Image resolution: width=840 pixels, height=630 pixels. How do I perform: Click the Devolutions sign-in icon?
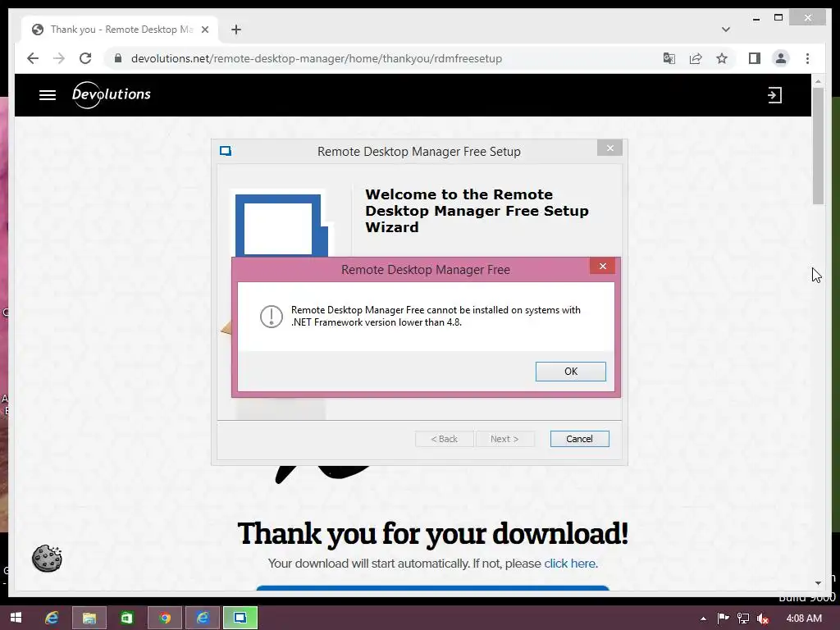coord(774,95)
